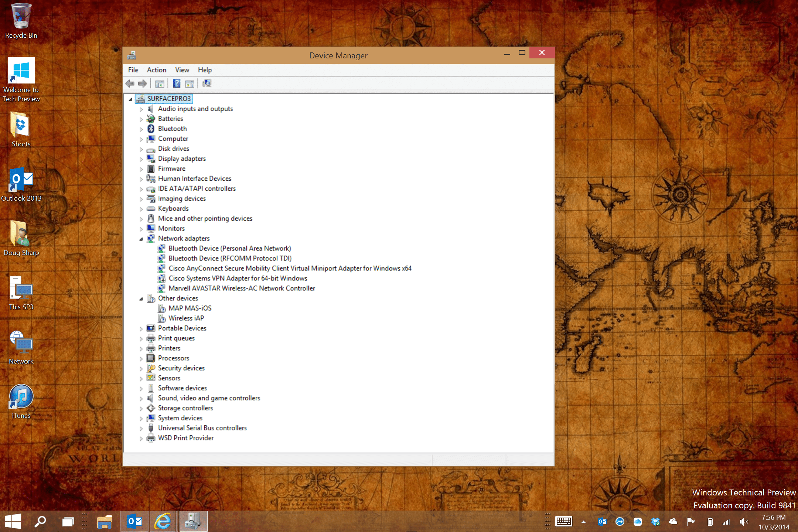
Task: Expand the Sensors category
Action: pyautogui.click(x=141, y=379)
